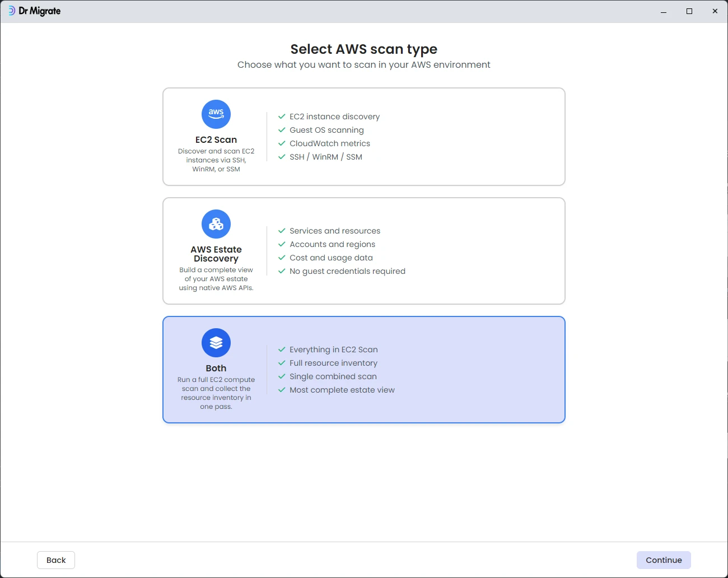Viewport: 728px width, 578px height.
Task: Click the 'Build a complete view' description
Action: click(216, 279)
